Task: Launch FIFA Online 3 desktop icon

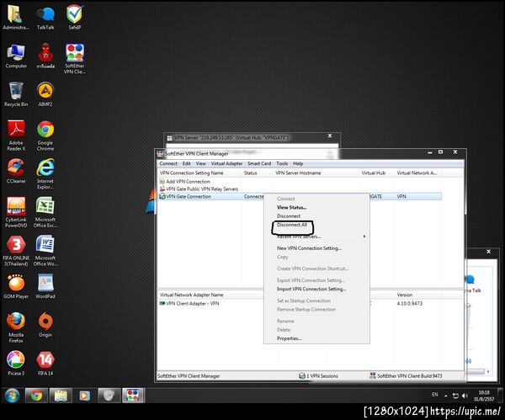Action: tap(16, 251)
